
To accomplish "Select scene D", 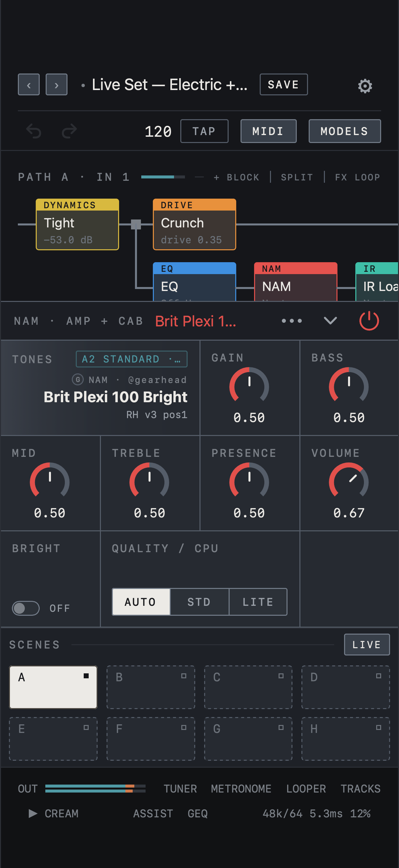I will tap(346, 687).
